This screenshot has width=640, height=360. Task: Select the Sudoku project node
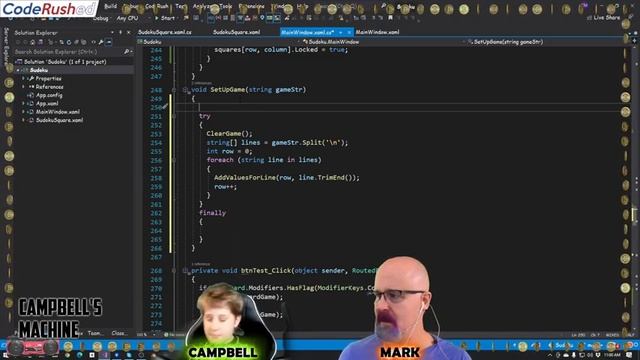pos(39,70)
